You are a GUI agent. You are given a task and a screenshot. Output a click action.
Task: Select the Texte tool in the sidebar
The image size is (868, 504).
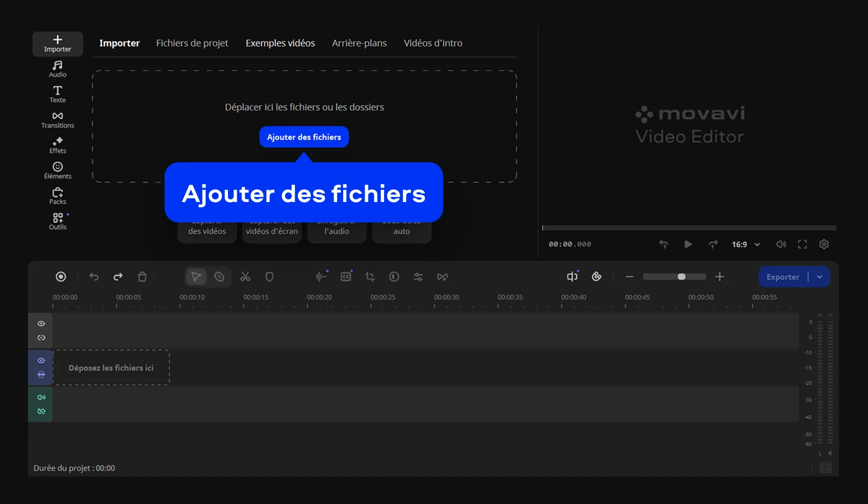pos(57,93)
